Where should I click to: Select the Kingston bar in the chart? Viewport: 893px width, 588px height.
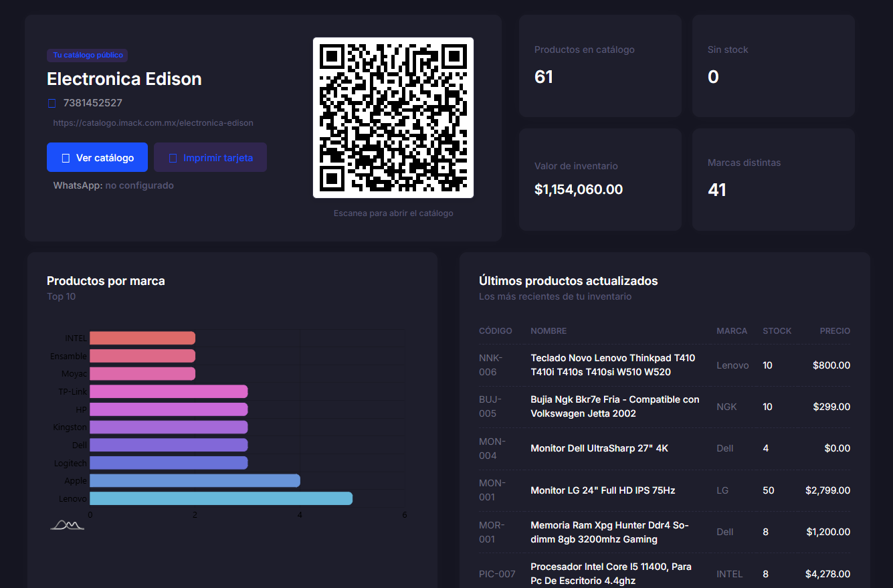(x=169, y=427)
